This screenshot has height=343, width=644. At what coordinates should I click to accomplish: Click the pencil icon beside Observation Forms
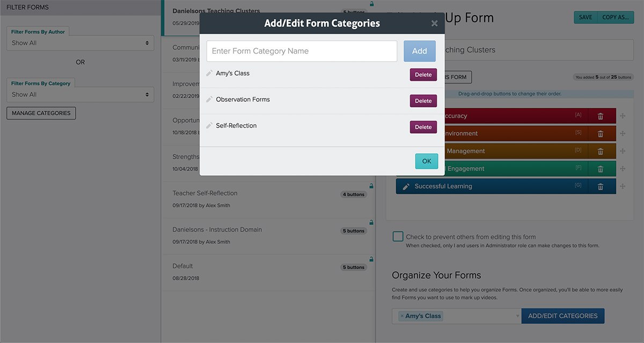coord(209,100)
